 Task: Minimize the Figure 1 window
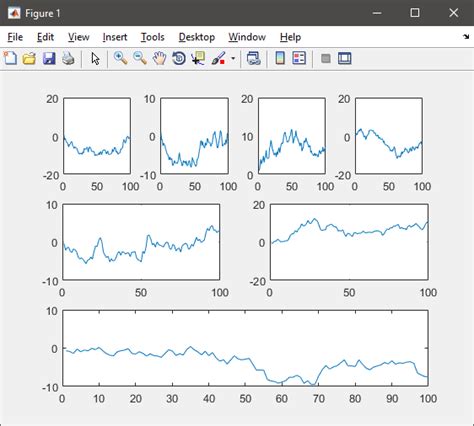[377, 13]
